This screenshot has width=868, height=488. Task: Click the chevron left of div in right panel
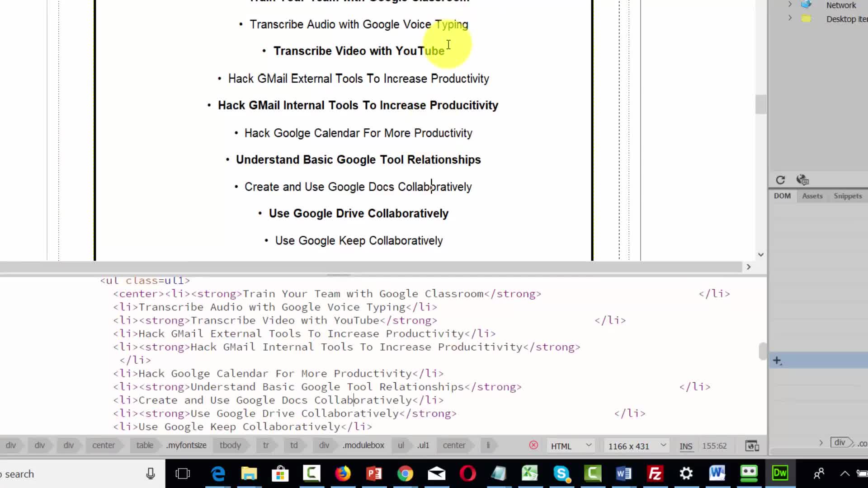pyautogui.click(x=821, y=443)
